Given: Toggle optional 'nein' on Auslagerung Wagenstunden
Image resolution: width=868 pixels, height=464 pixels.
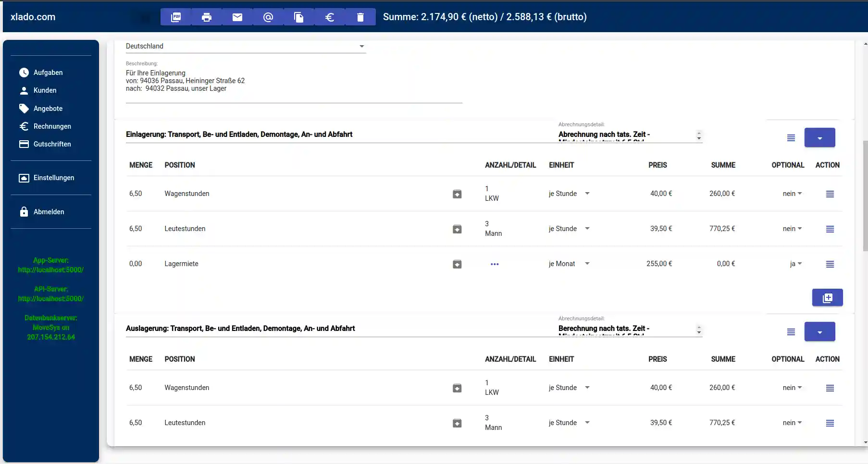Looking at the screenshot, I should (792, 388).
